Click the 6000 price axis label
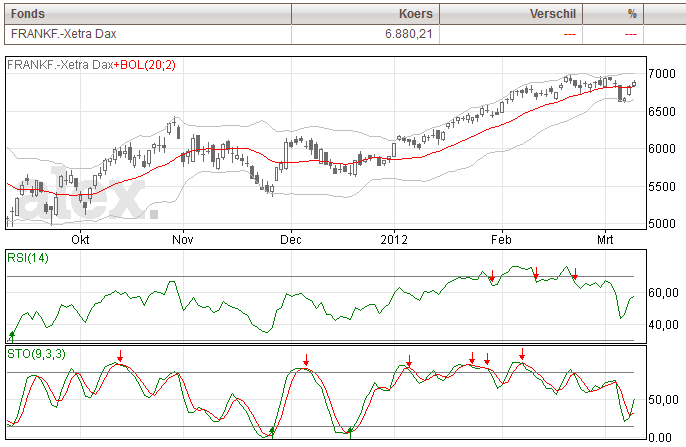 click(x=662, y=149)
